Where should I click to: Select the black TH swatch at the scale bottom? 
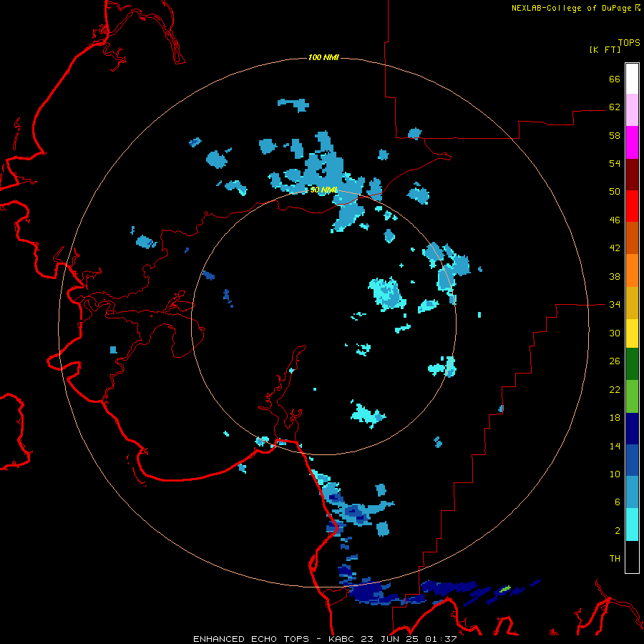pos(632,557)
